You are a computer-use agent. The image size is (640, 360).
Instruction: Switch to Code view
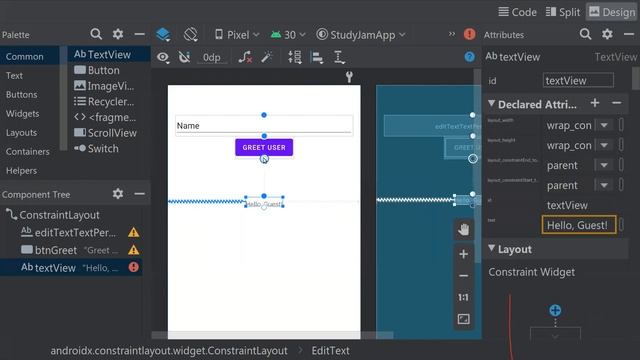coord(517,12)
